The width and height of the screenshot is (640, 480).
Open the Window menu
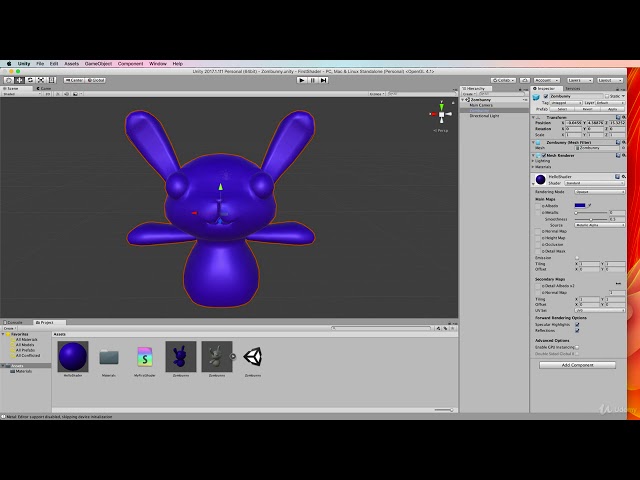click(x=158, y=64)
